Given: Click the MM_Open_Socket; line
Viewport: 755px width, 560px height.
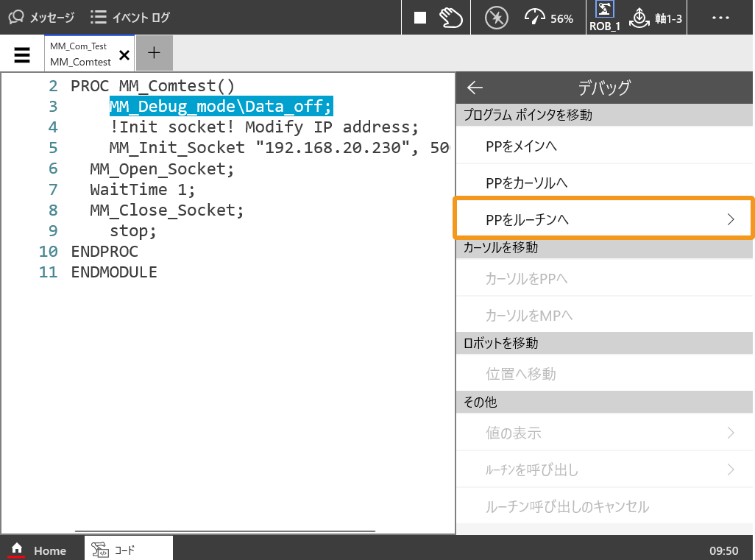Looking at the screenshot, I should click(162, 169).
